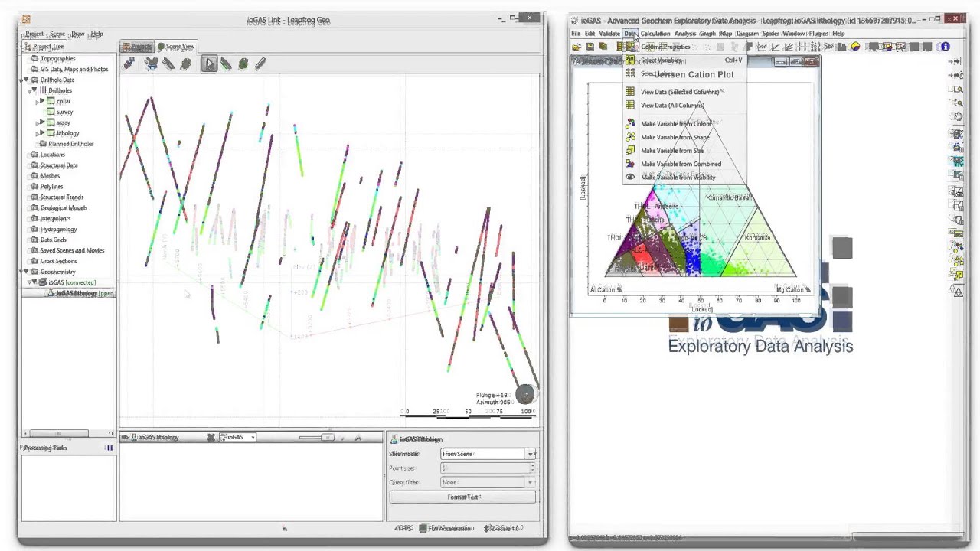Screen dimensions: 980x551
Task: Click the blue info icon in ioGAS toolbar
Action: (x=945, y=47)
